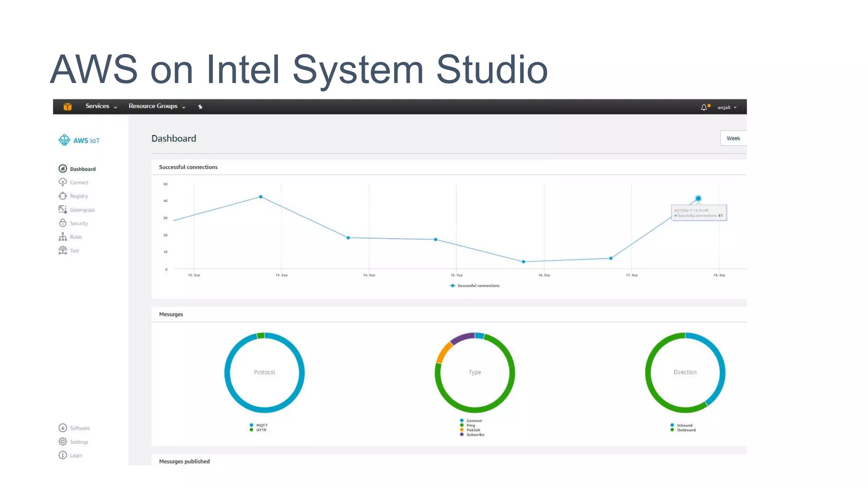The height and width of the screenshot is (488, 868).
Task: Click the Dashboard sidebar icon
Action: pyautogui.click(x=63, y=169)
